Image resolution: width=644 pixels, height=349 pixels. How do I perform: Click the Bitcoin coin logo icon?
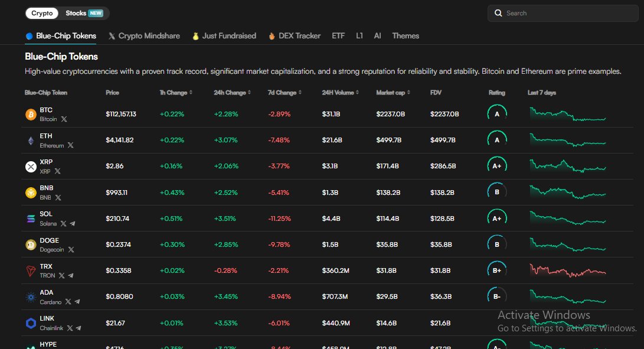pos(31,115)
